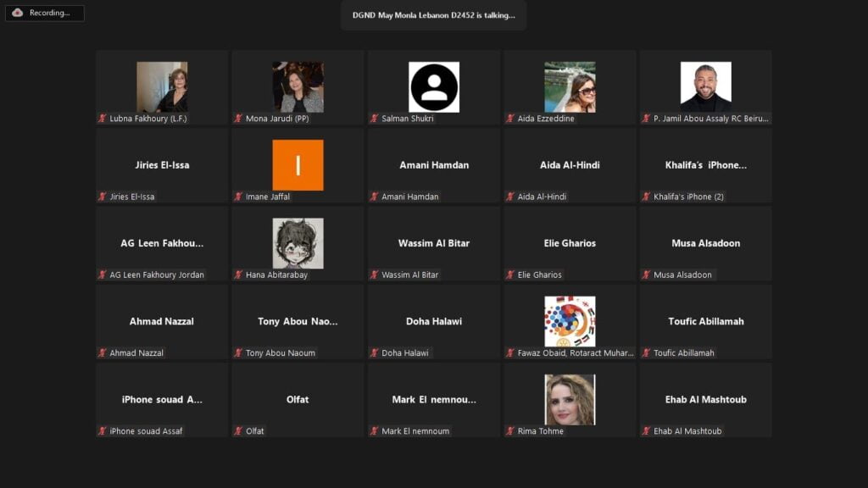Click the 'Salman Shukri' name label
The image size is (868, 488).
tap(408, 119)
